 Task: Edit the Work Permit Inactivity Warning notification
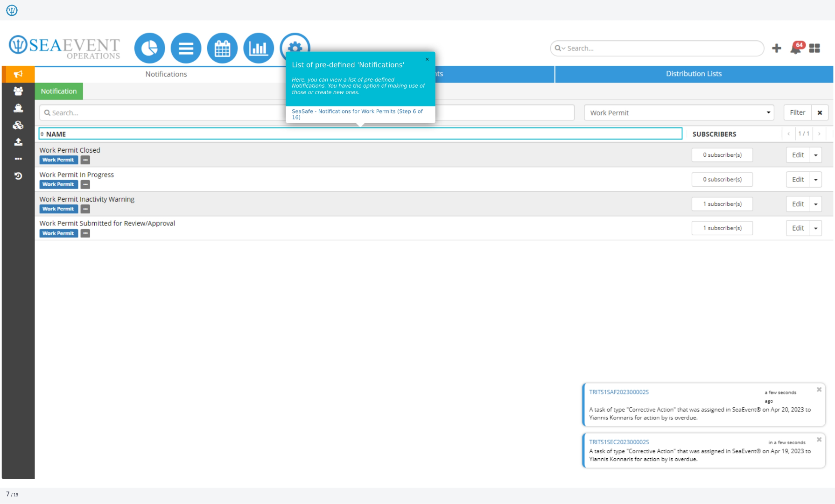pyautogui.click(x=798, y=204)
